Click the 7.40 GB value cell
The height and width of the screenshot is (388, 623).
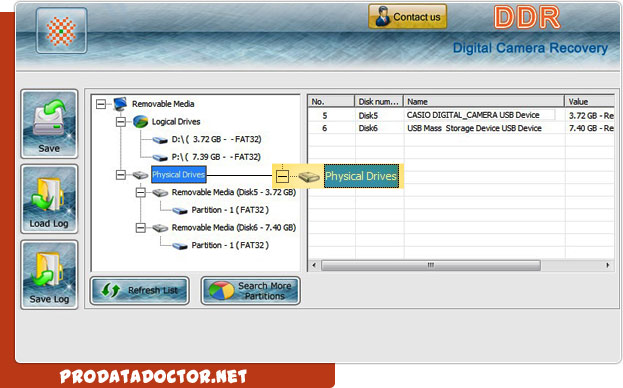coord(591,128)
